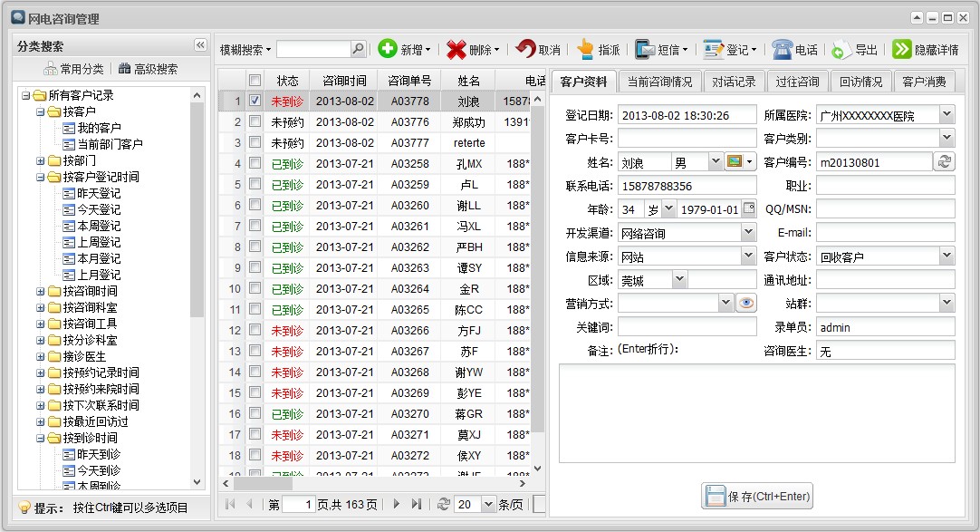Toggle the eye icon beside 营销方式

tap(745, 304)
